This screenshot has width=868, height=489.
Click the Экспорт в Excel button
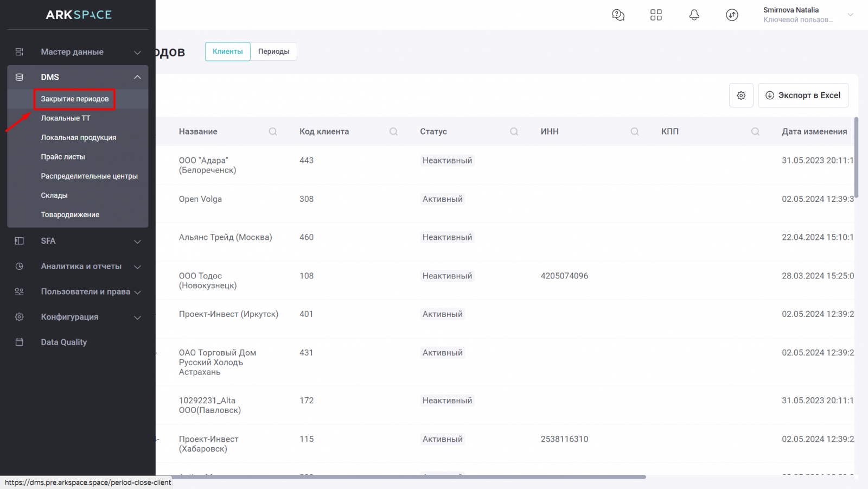803,96
